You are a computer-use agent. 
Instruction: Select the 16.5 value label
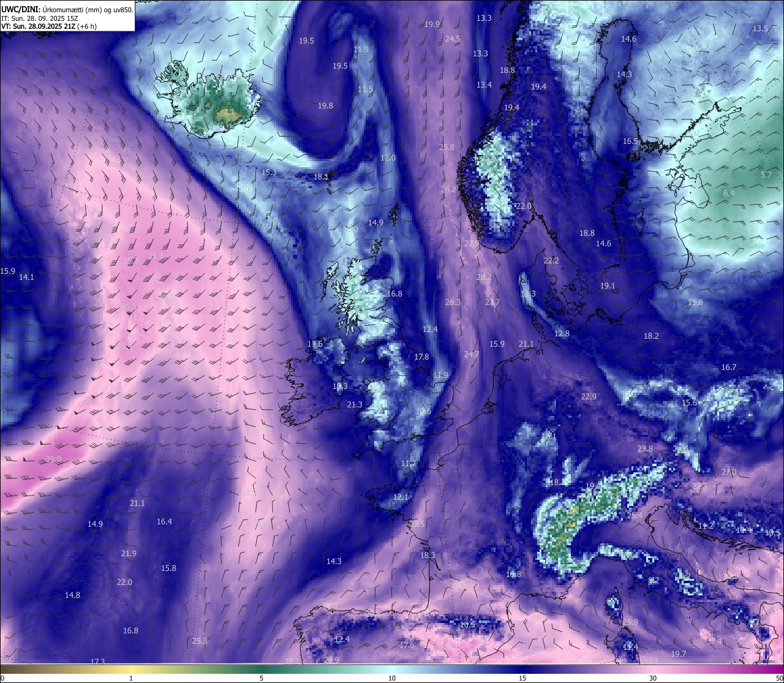[x=630, y=141]
